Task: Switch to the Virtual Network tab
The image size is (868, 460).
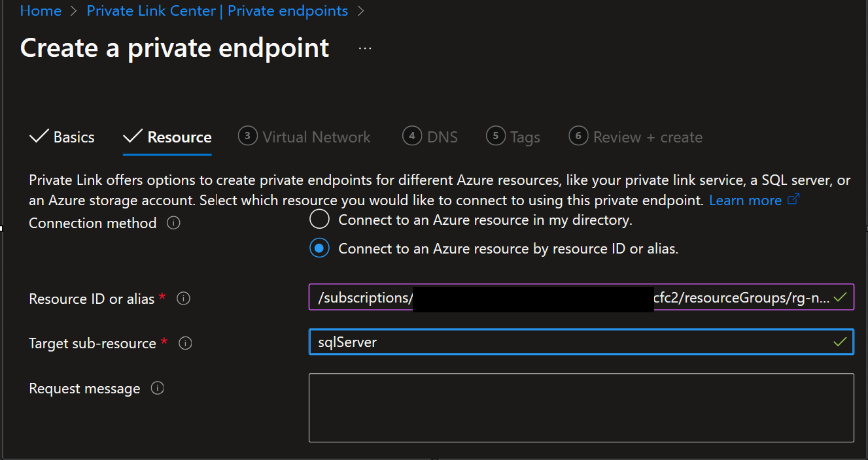Action: [x=316, y=137]
